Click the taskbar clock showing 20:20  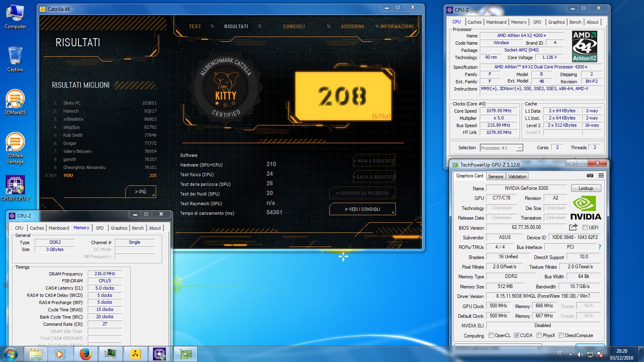point(621,354)
